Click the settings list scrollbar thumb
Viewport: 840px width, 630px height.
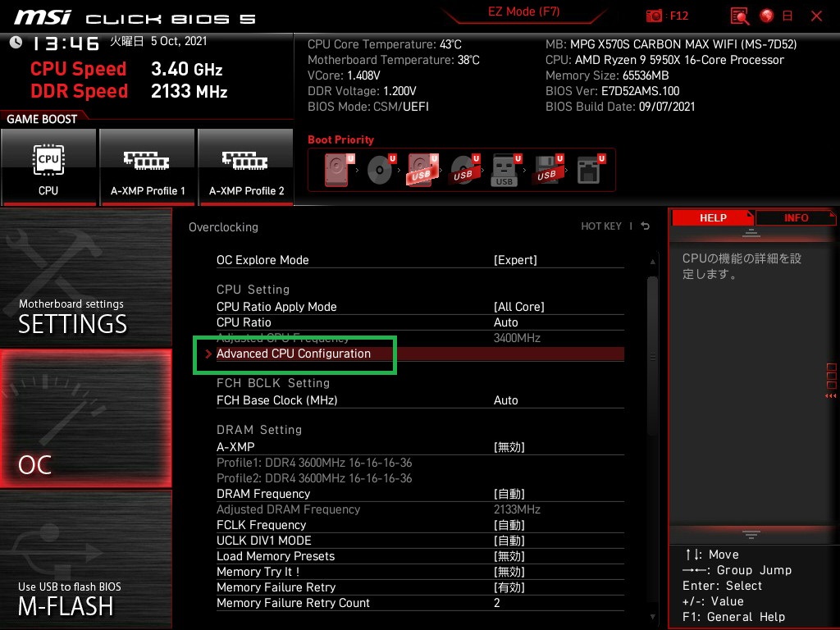(652, 356)
